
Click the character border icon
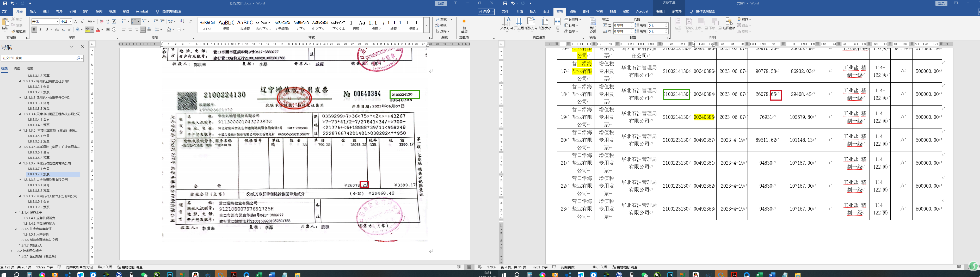click(x=114, y=21)
